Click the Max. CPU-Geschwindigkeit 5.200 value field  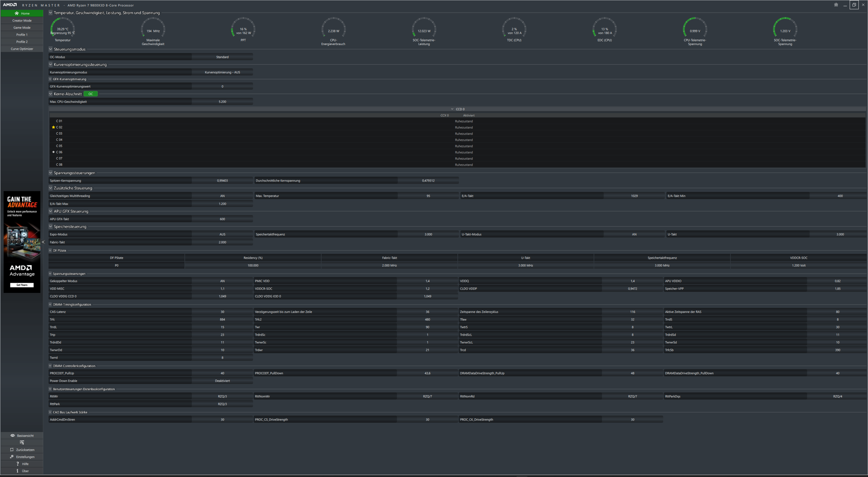coord(222,102)
